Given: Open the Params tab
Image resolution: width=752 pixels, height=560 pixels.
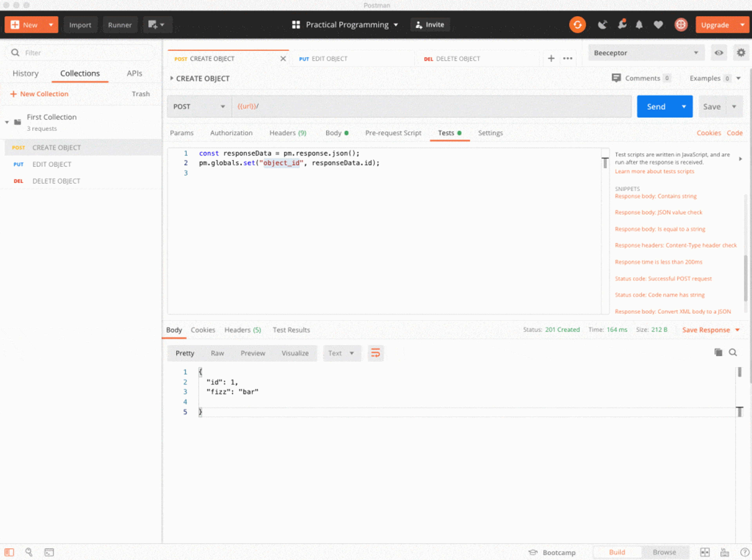Looking at the screenshot, I should tap(182, 133).
